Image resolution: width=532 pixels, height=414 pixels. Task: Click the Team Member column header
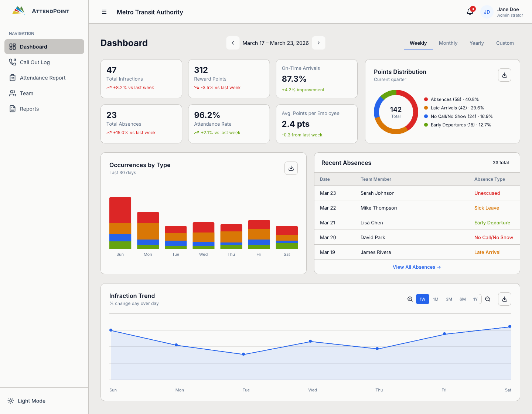click(376, 179)
